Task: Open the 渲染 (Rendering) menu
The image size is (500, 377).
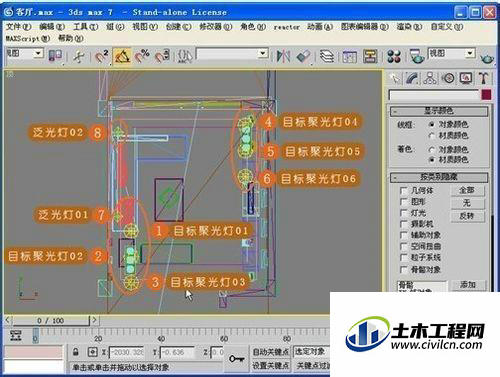Action: pyautogui.click(x=409, y=27)
